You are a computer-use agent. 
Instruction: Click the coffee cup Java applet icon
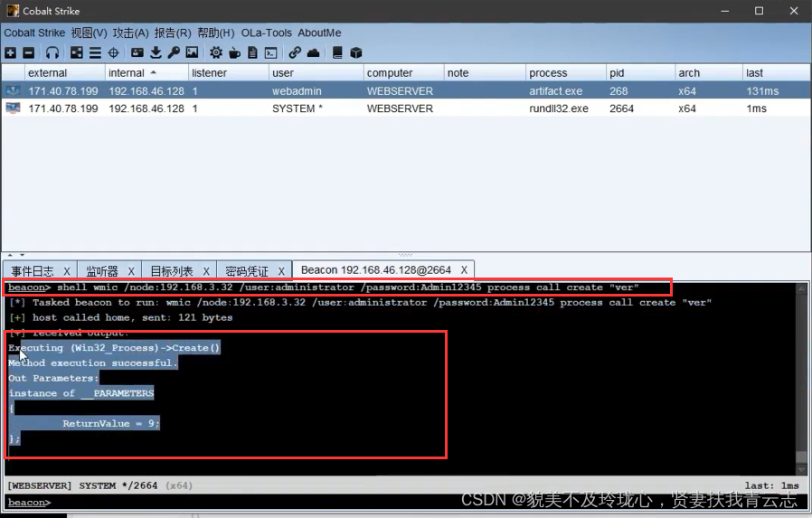point(234,52)
